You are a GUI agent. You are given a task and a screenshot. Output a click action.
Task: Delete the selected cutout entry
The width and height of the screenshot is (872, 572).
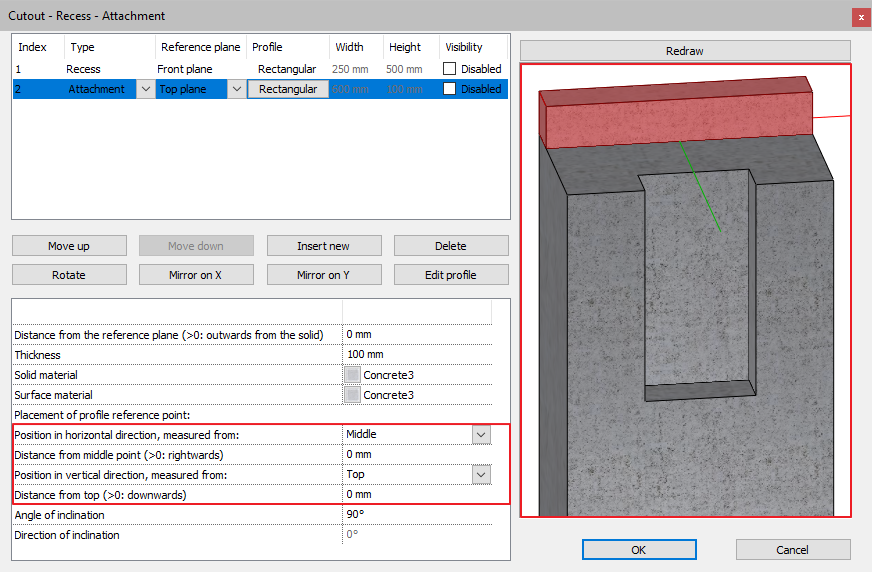pyautogui.click(x=451, y=246)
